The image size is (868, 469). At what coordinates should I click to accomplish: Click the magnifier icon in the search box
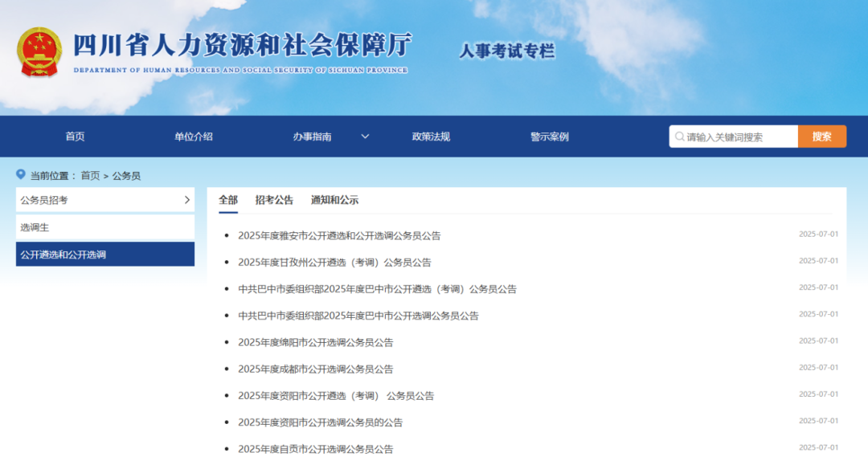point(680,136)
